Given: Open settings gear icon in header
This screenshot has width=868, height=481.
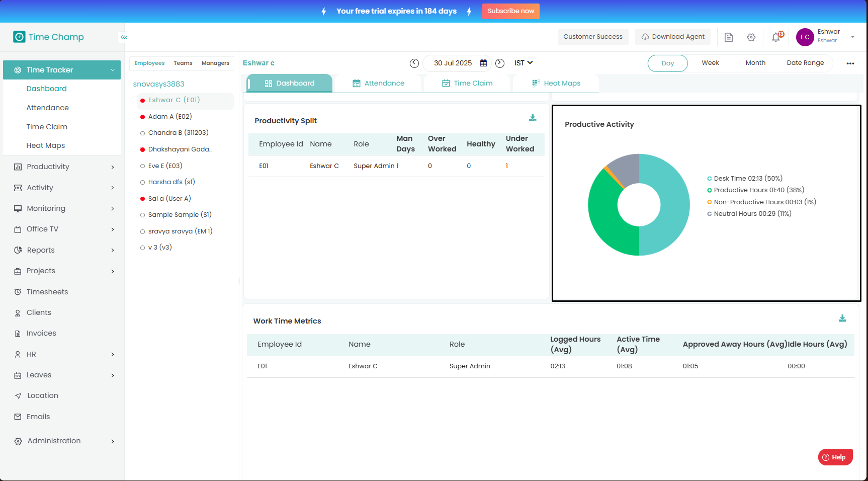Looking at the screenshot, I should [x=751, y=37].
